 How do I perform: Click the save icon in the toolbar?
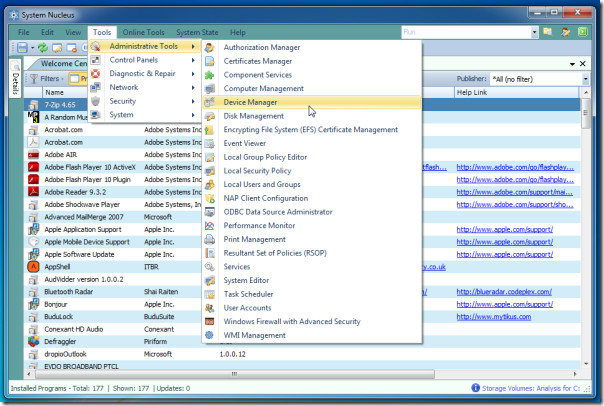coord(22,48)
